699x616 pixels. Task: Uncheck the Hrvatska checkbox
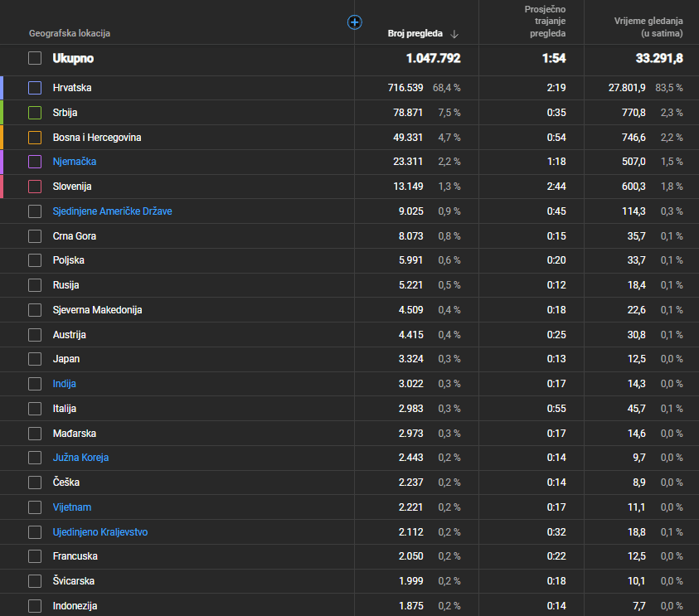pos(35,88)
